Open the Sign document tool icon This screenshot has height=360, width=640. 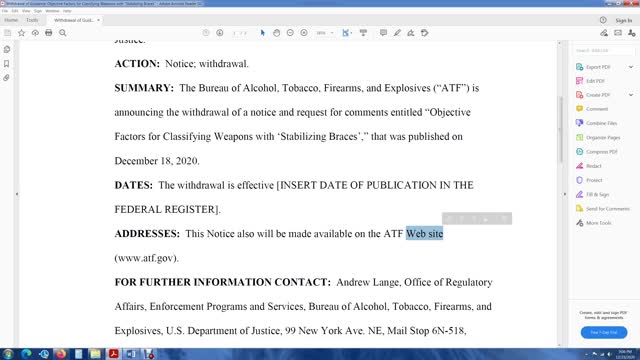coord(411,33)
